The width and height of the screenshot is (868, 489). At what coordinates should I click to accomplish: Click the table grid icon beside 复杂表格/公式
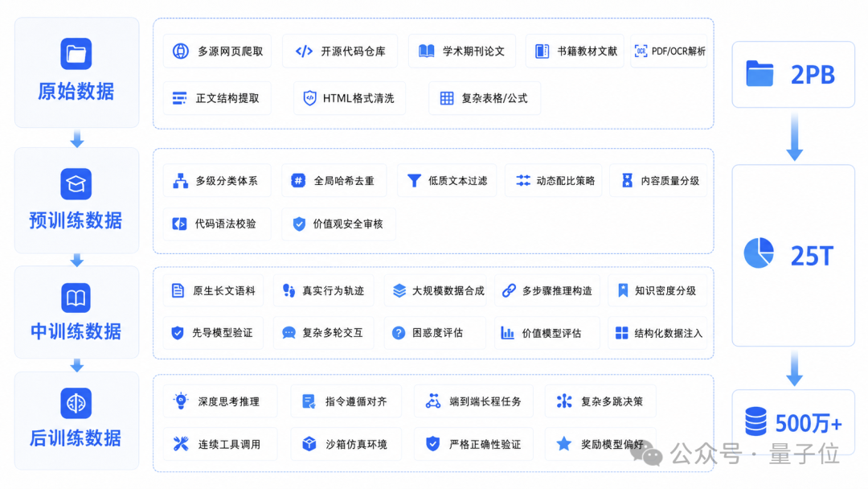tap(447, 99)
